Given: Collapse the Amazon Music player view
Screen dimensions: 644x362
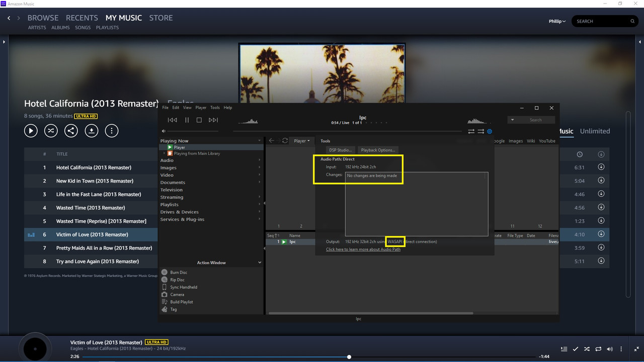Looking at the screenshot, I should [636, 349].
